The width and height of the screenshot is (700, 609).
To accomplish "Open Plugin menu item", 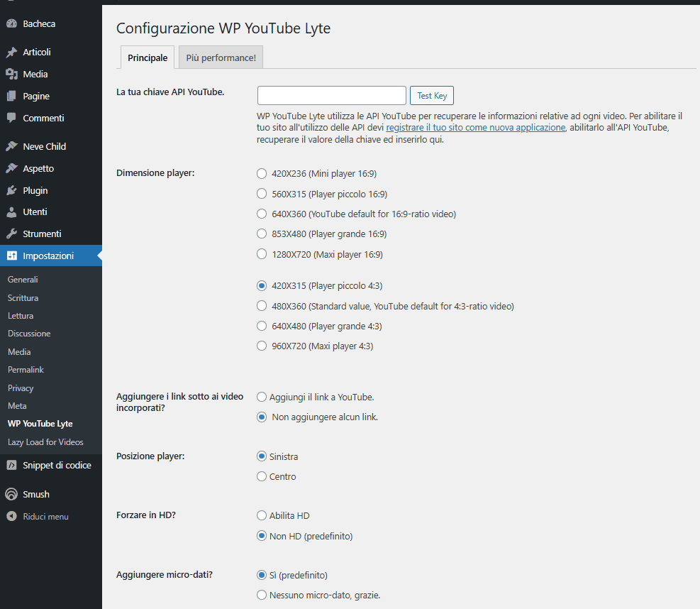I will point(51,190).
